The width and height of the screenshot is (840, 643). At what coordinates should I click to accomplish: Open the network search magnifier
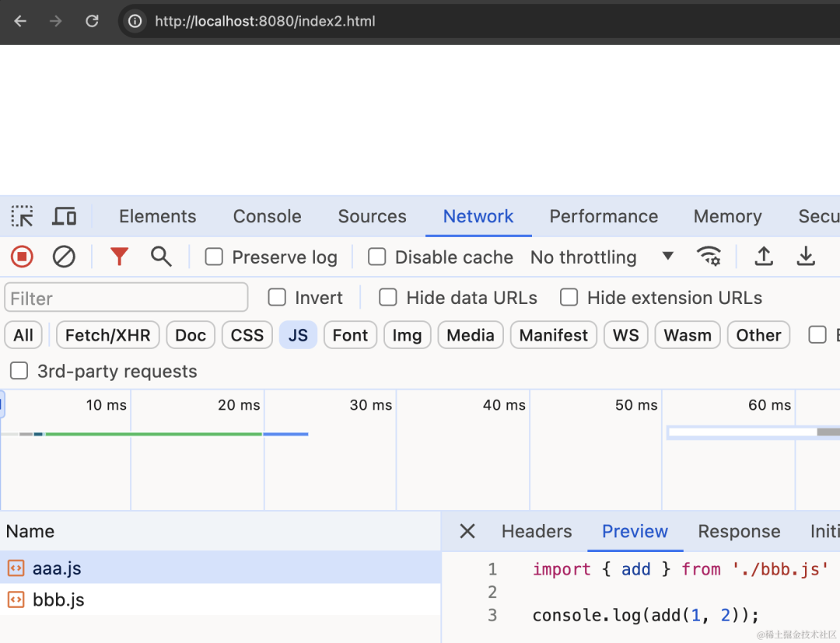coord(161,257)
